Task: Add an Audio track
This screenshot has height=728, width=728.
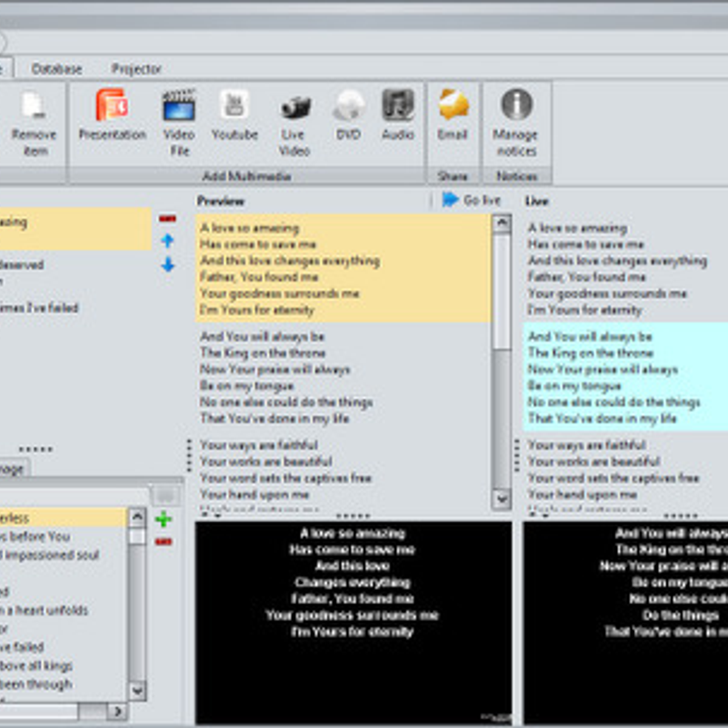Action: [398, 115]
